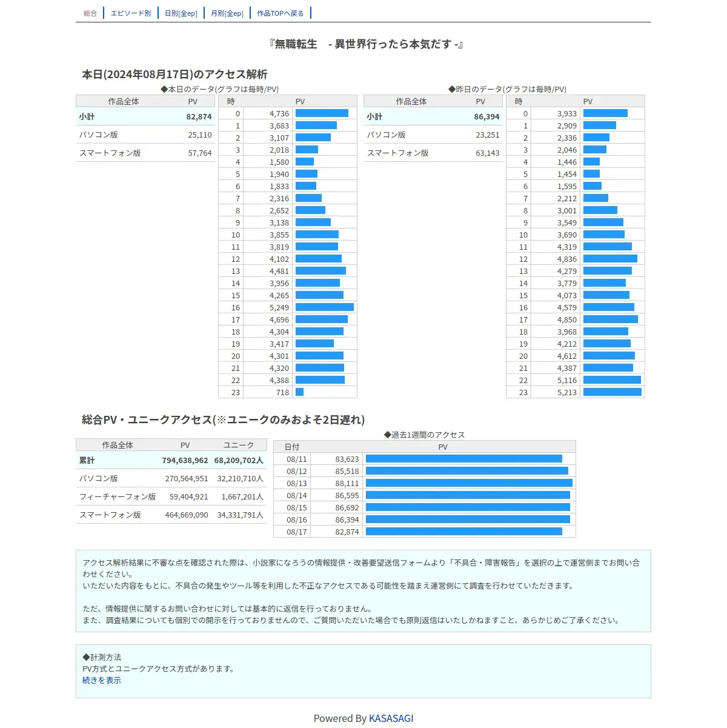
Task: Click the 日付 column header
Action: tap(292, 447)
